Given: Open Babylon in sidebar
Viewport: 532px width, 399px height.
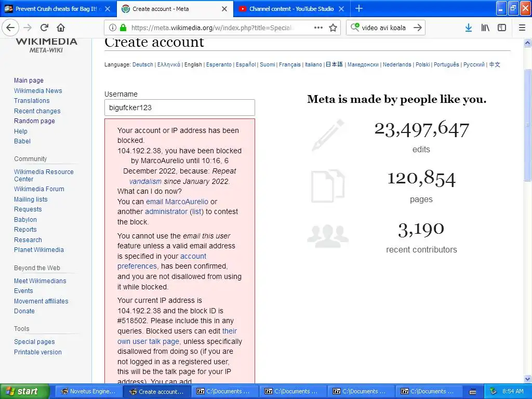Looking at the screenshot, I should coord(25,220).
